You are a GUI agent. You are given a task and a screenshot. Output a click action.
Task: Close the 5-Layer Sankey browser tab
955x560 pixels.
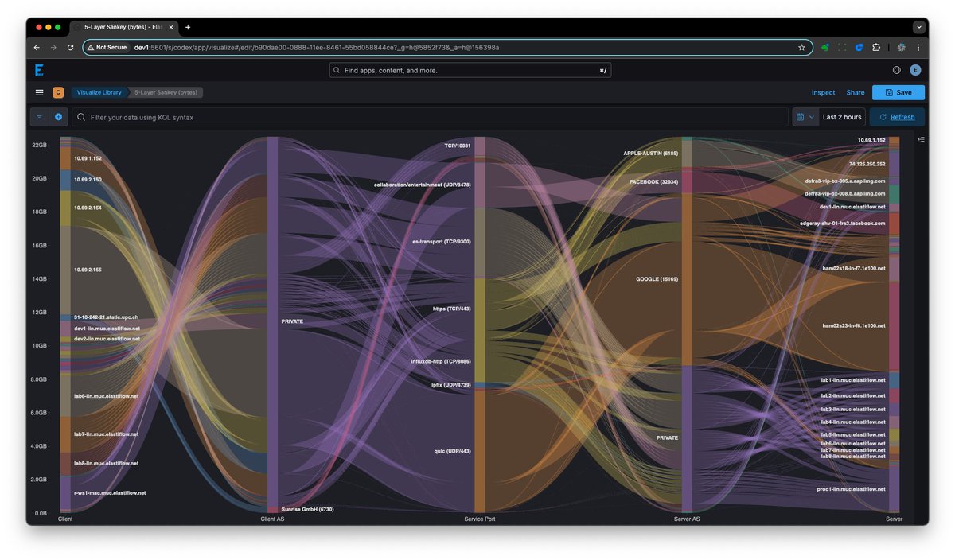(x=171, y=27)
